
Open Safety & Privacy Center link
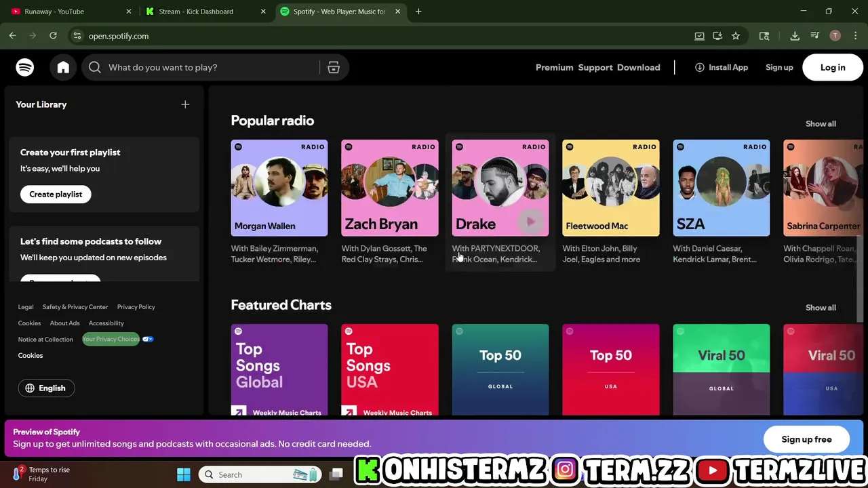tap(75, 307)
